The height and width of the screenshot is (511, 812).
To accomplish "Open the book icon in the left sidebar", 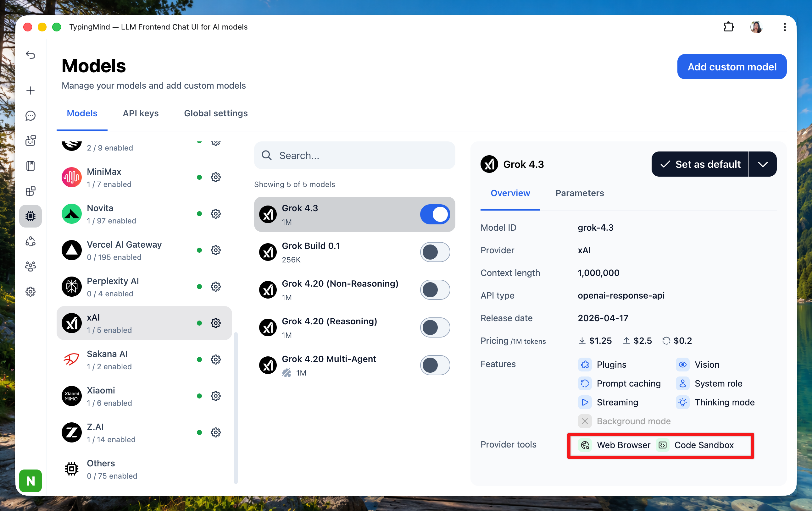I will (x=31, y=166).
